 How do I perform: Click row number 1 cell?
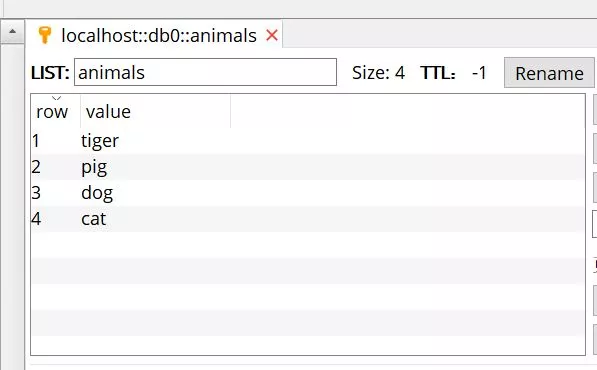pyautogui.click(x=36, y=141)
